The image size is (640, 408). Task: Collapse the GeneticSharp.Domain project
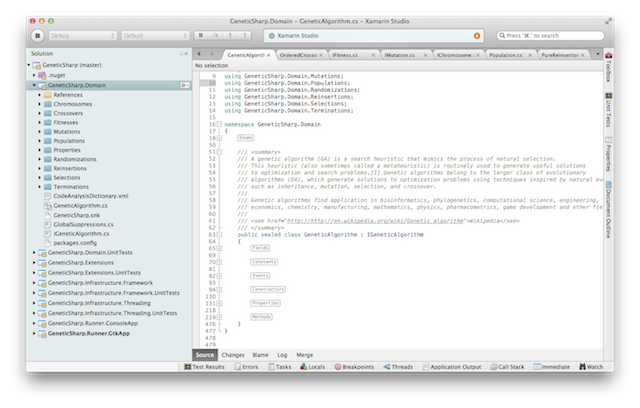pyautogui.click(x=34, y=85)
